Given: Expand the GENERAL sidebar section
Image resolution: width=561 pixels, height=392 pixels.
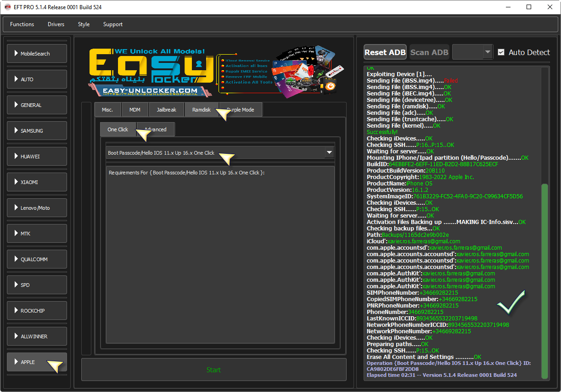Looking at the screenshot, I should coord(37,105).
